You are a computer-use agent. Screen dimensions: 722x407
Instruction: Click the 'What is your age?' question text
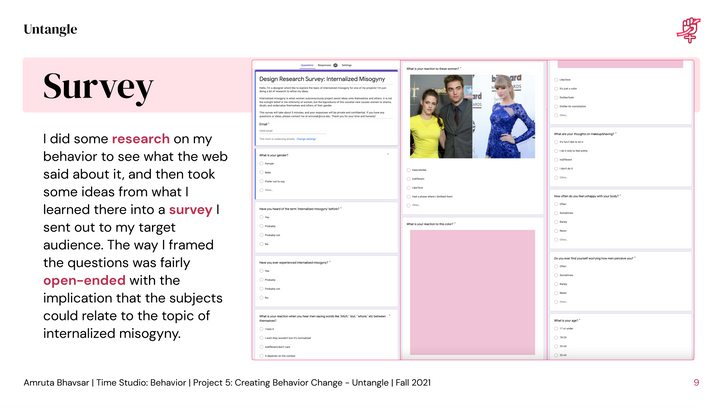point(566,320)
